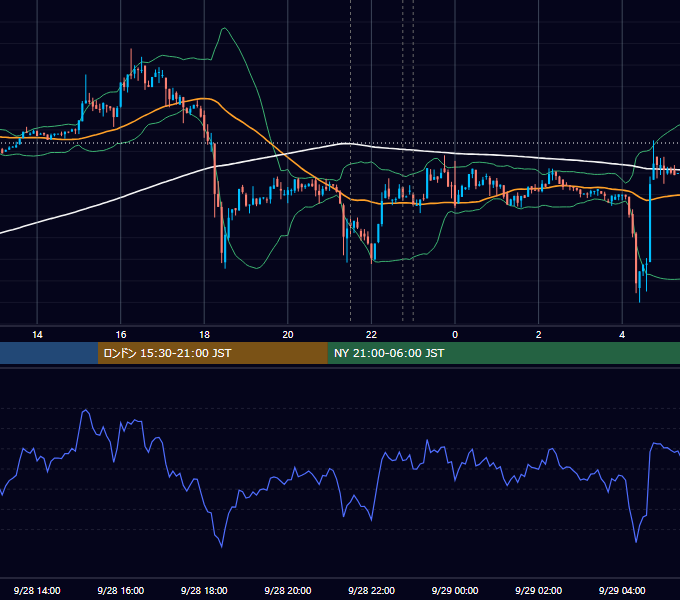This screenshot has width=680, height=600.
Task: Click the London session bar 15:30-21:00 JST
Action: pyautogui.click(x=212, y=353)
